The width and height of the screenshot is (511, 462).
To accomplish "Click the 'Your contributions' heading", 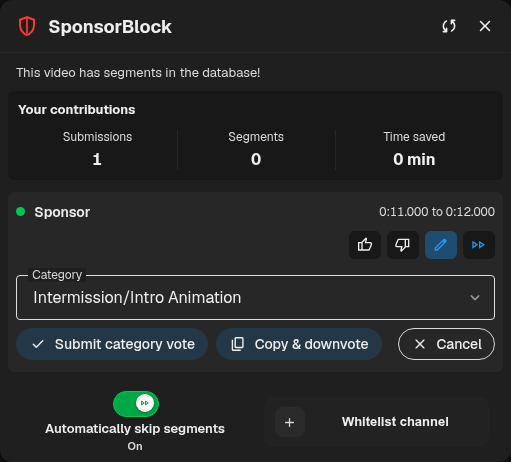I will pos(77,110).
